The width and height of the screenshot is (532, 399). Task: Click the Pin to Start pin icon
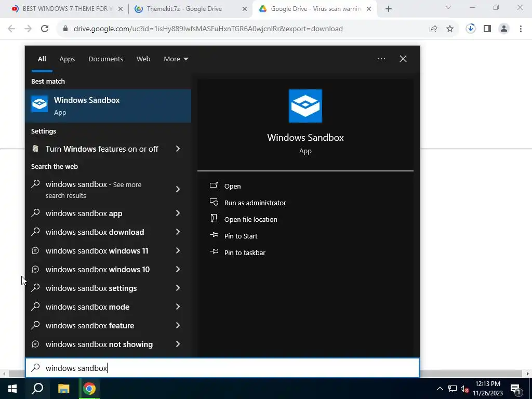(214, 235)
